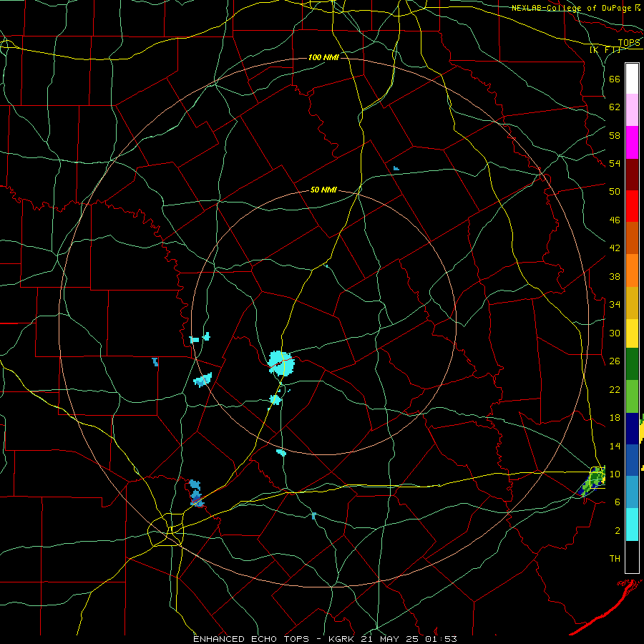Click the '46' legend value
The image size is (644, 644).
(615, 220)
